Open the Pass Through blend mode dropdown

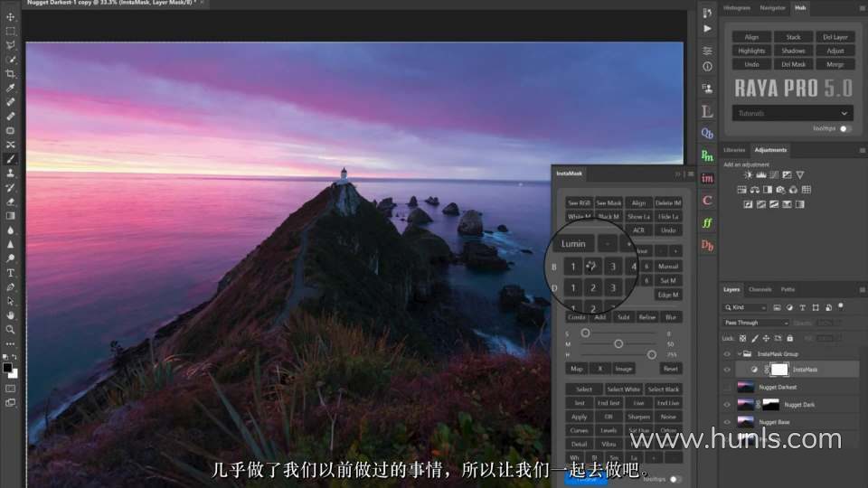(x=756, y=323)
